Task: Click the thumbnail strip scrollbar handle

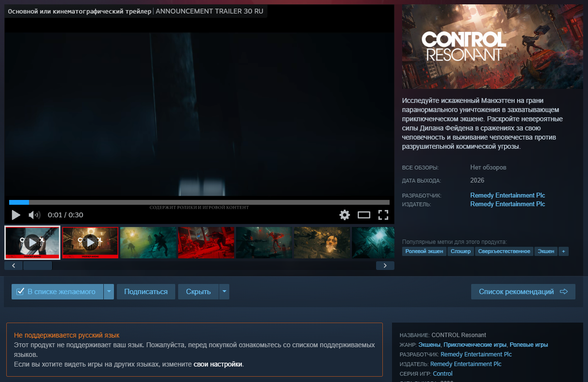Action: click(x=38, y=266)
